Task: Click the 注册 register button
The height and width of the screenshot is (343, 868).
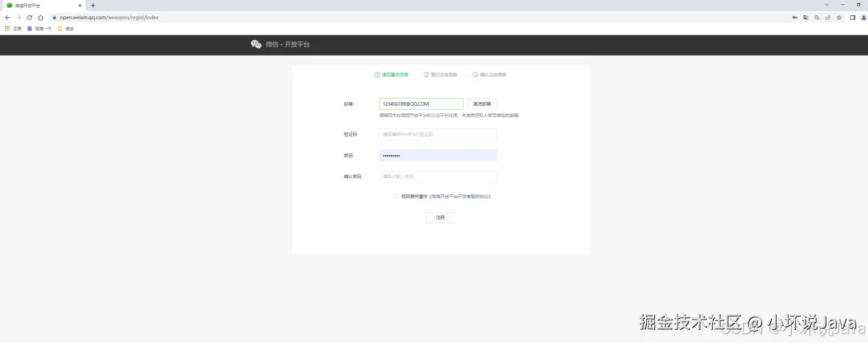Action: [x=440, y=217]
